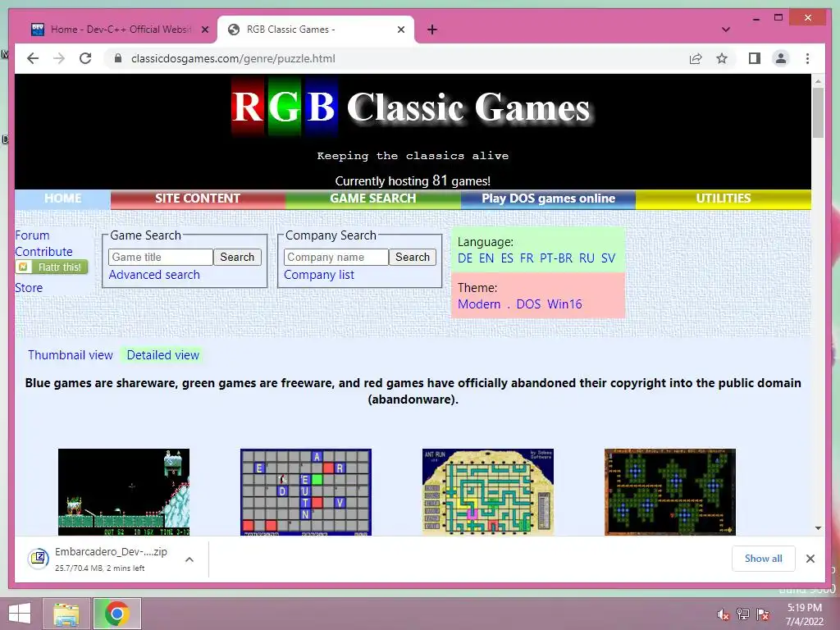
Task: Toggle the browser side panel icon
Action: coord(755,58)
